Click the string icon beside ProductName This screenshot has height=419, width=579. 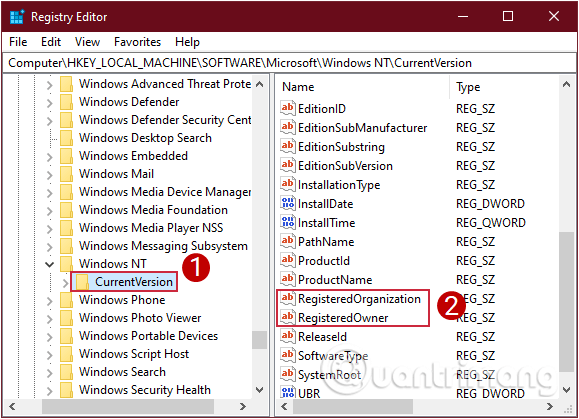[288, 279]
